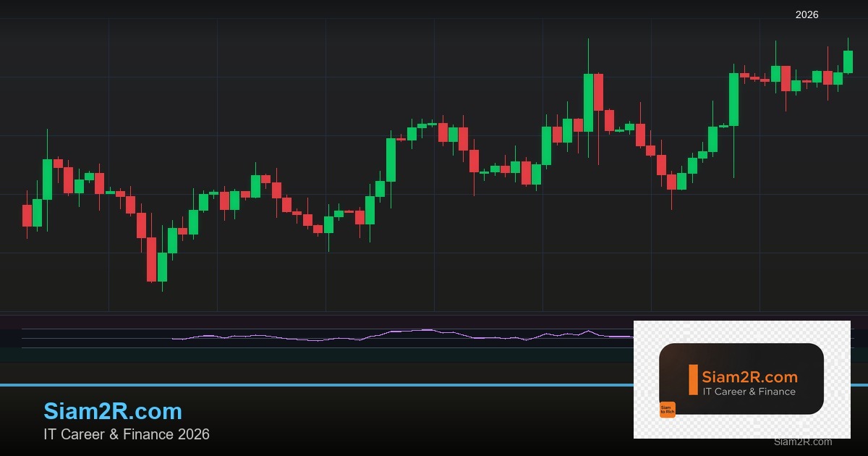Click IT Career & Finance text inside logo card
Screen dimensions: 868x456
click(749, 392)
